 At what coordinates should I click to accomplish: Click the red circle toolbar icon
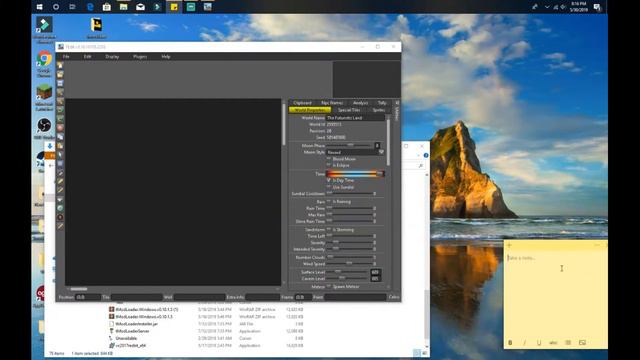(x=60, y=128)
